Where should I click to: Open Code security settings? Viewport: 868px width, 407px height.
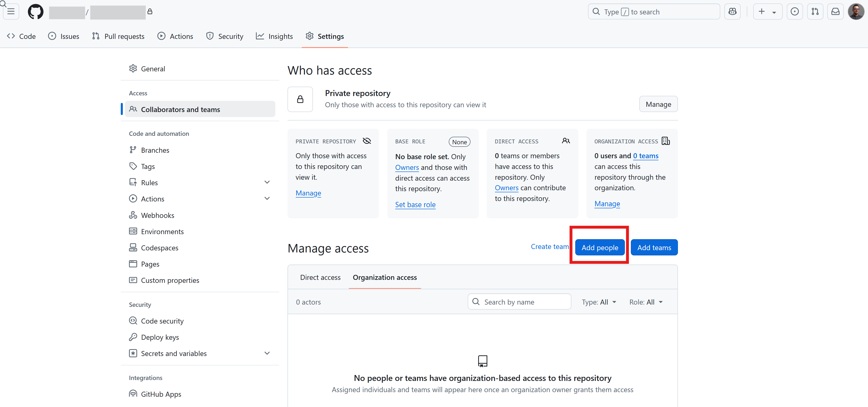coord(200,321)
